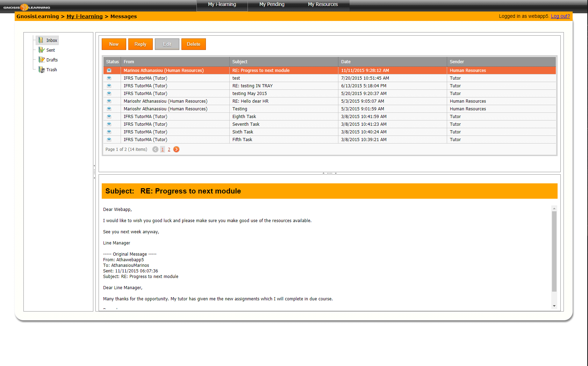Select the 'Fifth Task' message row
This screenshot has height=366, width=588.
coord(242,140)
